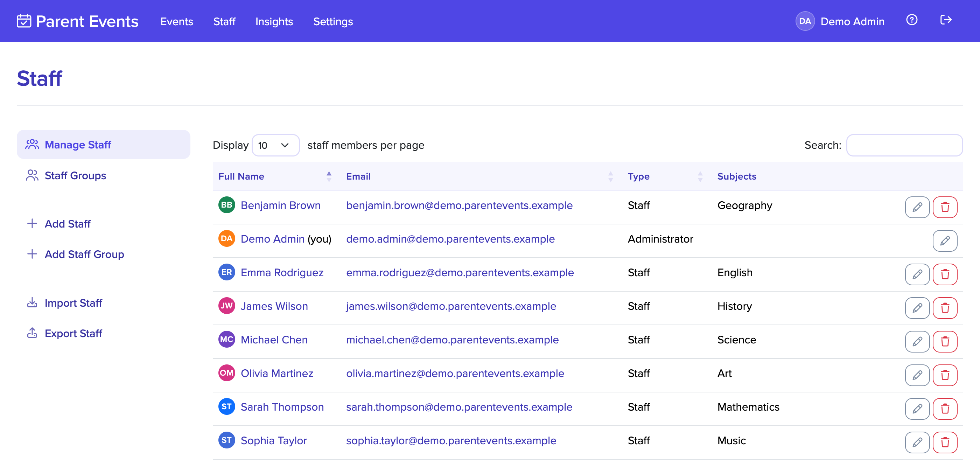Open Sophia Taylor name link

coord(274,441)
